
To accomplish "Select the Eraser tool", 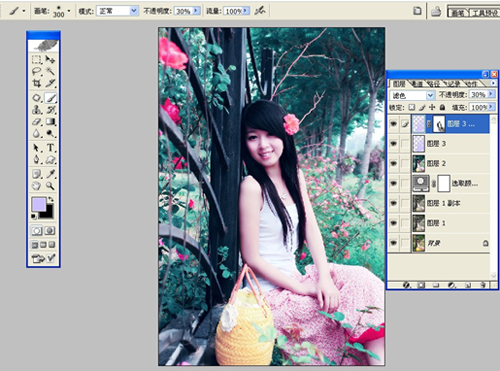I will point(36,122).
